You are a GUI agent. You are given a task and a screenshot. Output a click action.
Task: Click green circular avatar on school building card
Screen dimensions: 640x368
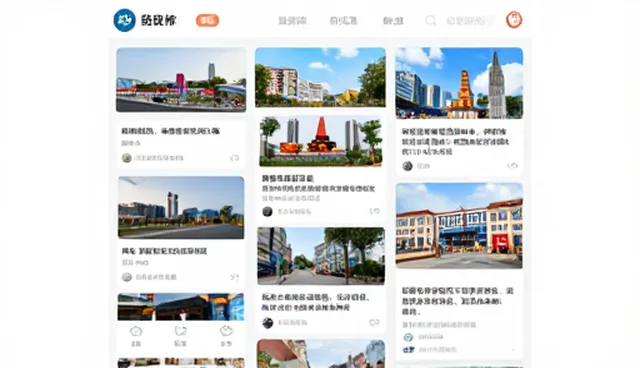(408, 337)
